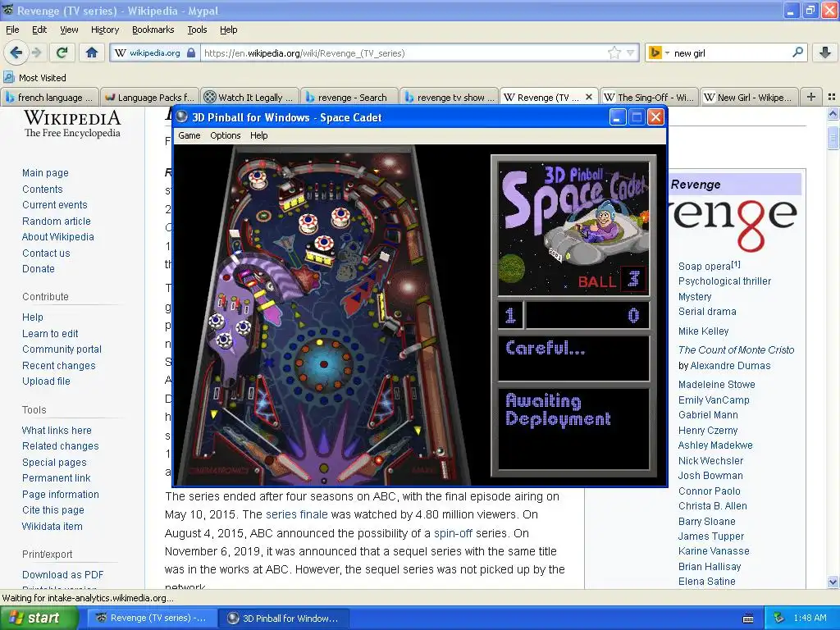The width and height of the screenshot is (840, 630).
Task: Click the Windows start button
Action: tap(39, 618)
